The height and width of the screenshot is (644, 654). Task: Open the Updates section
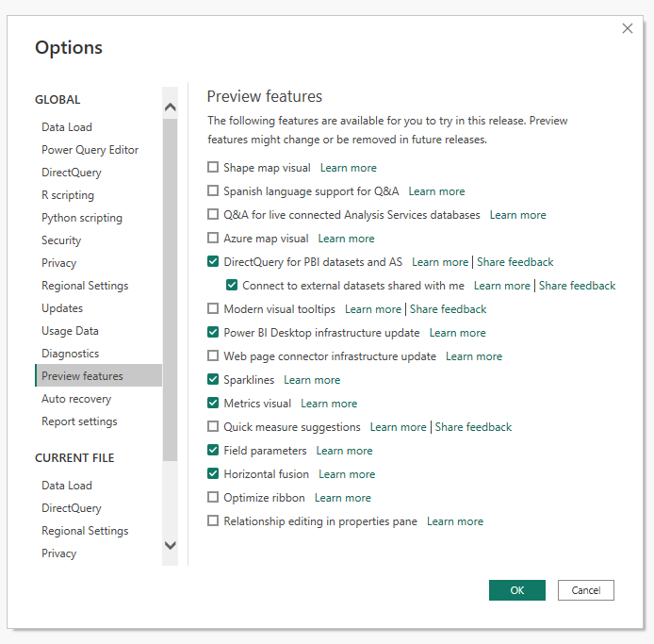pyautogui.click(x=62, y=308)
